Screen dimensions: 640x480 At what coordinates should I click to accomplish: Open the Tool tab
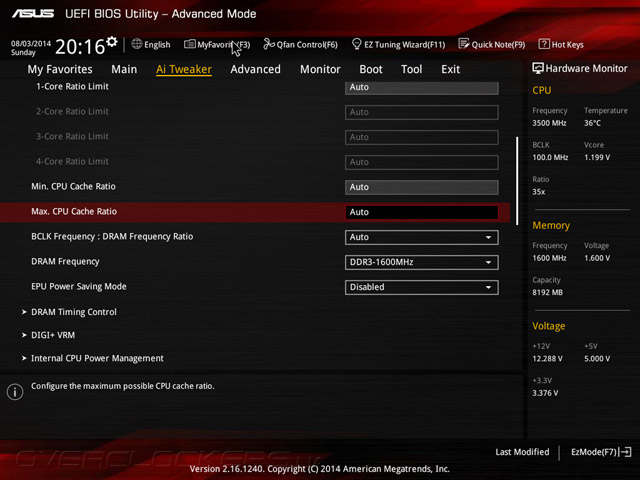tap(411, 69)
